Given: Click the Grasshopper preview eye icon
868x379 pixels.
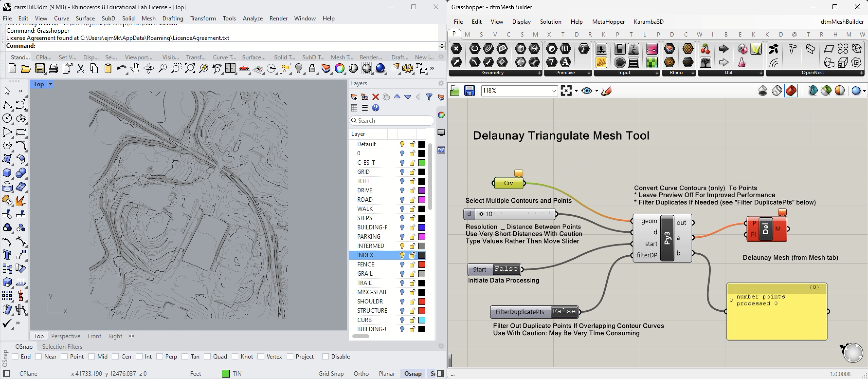Looking at the screenshot, I should pos(587,91).
